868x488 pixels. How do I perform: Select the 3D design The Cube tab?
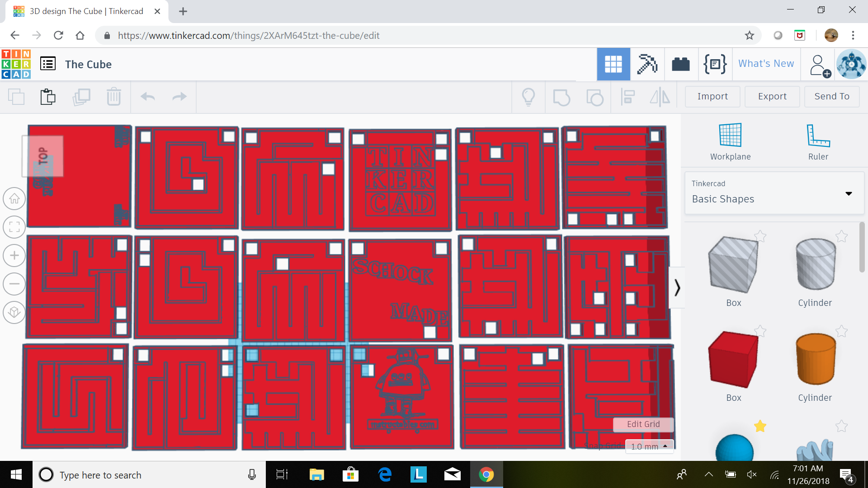tap(87, 11)
